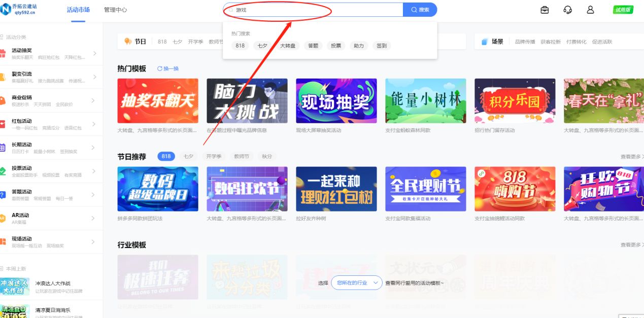Image resolution: width=644 pixels, height=318 pixels.
Task: Switch to the 管理中心 tab
Action: click(x=114, y=9)
